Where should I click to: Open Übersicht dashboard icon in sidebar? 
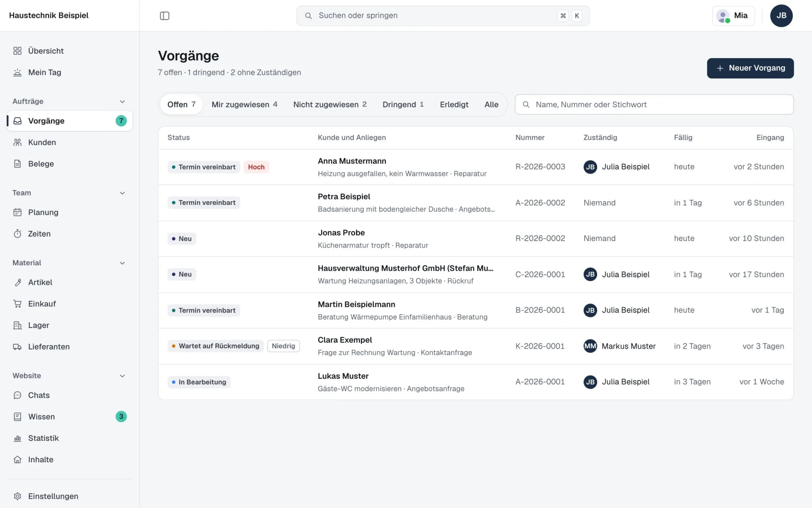pyautogui.click(x=17, y=51)
